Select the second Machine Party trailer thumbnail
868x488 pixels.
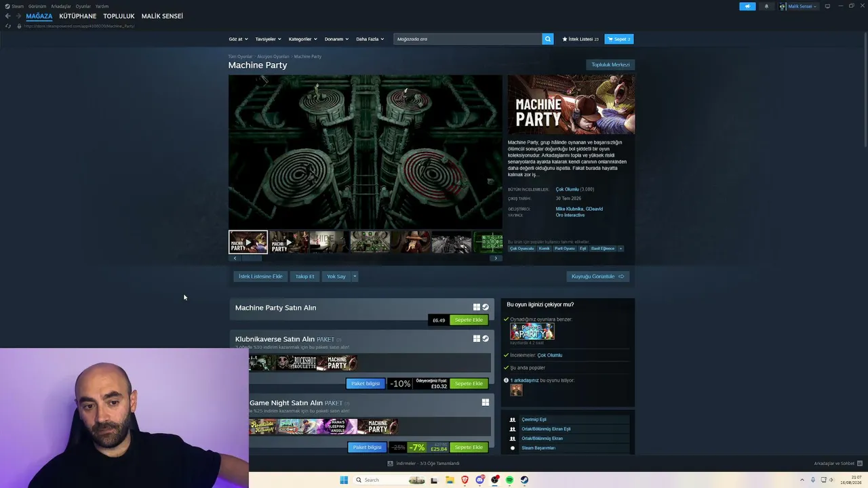pos(289,242)
